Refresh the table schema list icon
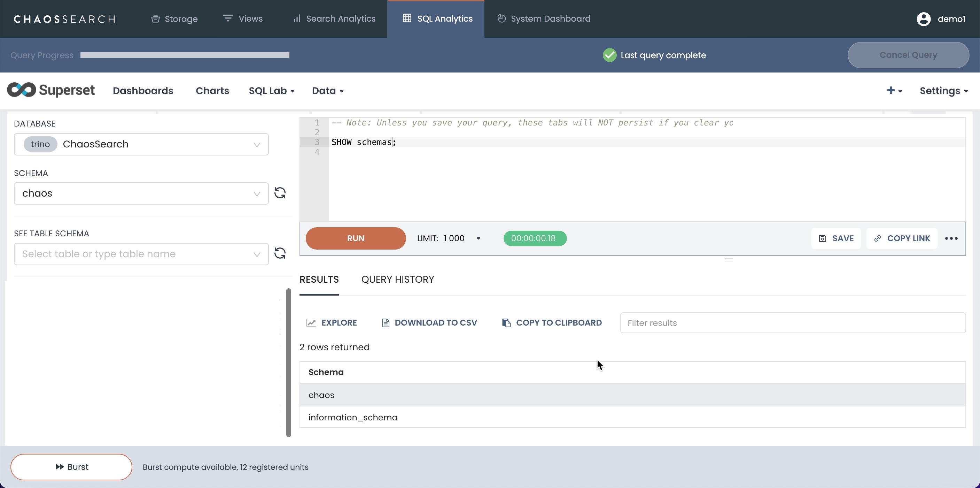 coord(280,253)
